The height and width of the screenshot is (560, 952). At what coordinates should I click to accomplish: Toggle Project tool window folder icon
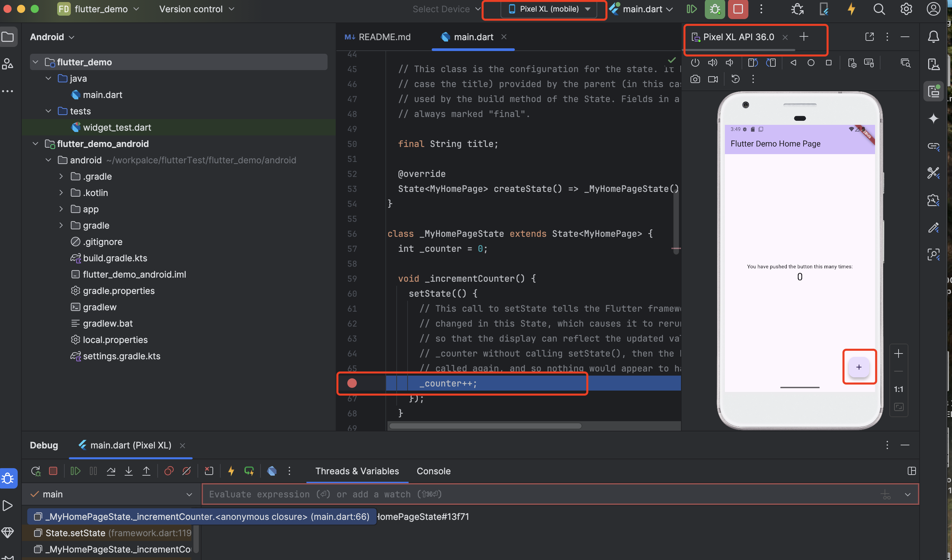pyautogui.click(x=7, y=37)
